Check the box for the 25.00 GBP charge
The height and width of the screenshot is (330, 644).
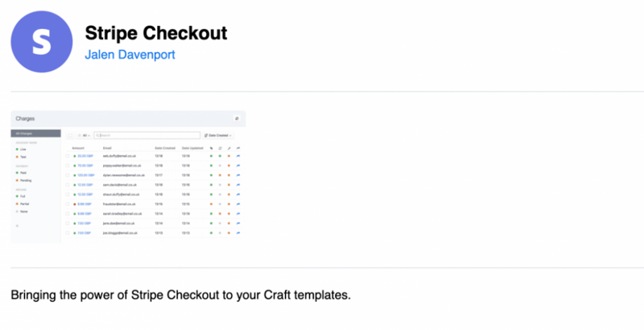68,155
